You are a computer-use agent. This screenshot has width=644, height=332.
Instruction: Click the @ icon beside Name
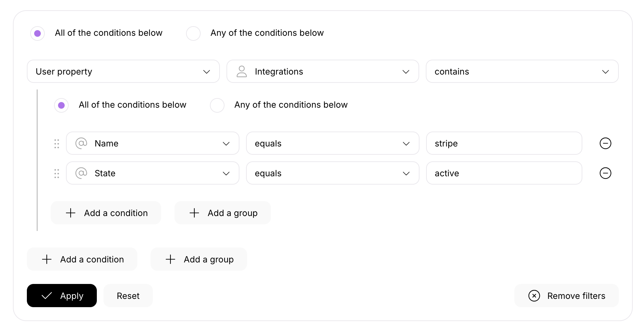point(81,143)
